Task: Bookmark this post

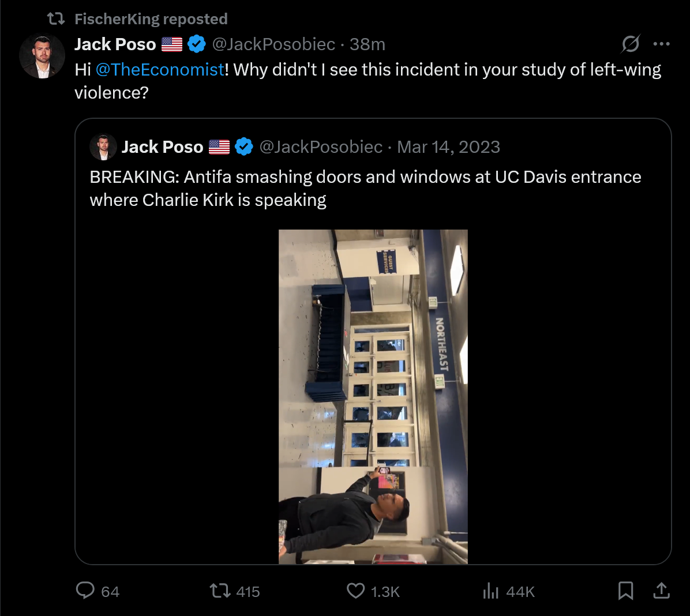Action: [625, 591]
